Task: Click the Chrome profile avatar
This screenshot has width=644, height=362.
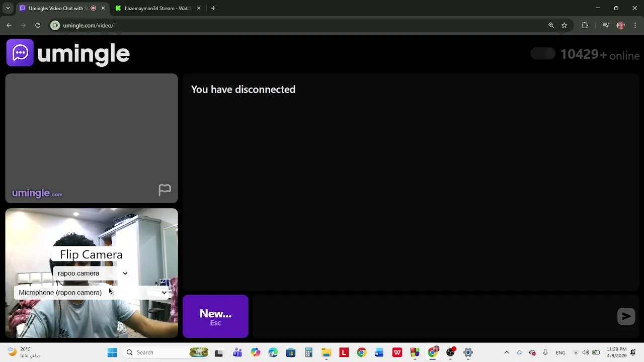Action: [620, 25]
